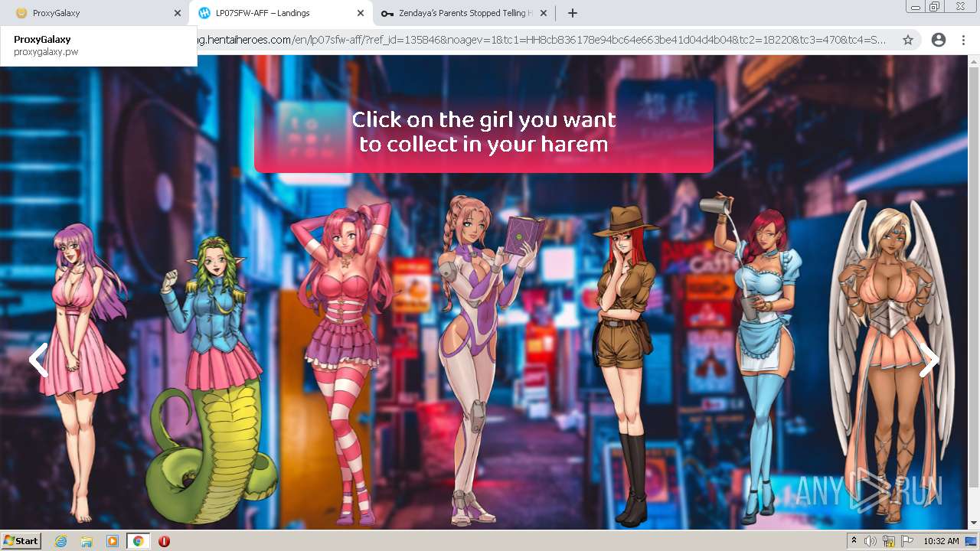Close the ProxyGalaxy tab

tap(178, 13)
